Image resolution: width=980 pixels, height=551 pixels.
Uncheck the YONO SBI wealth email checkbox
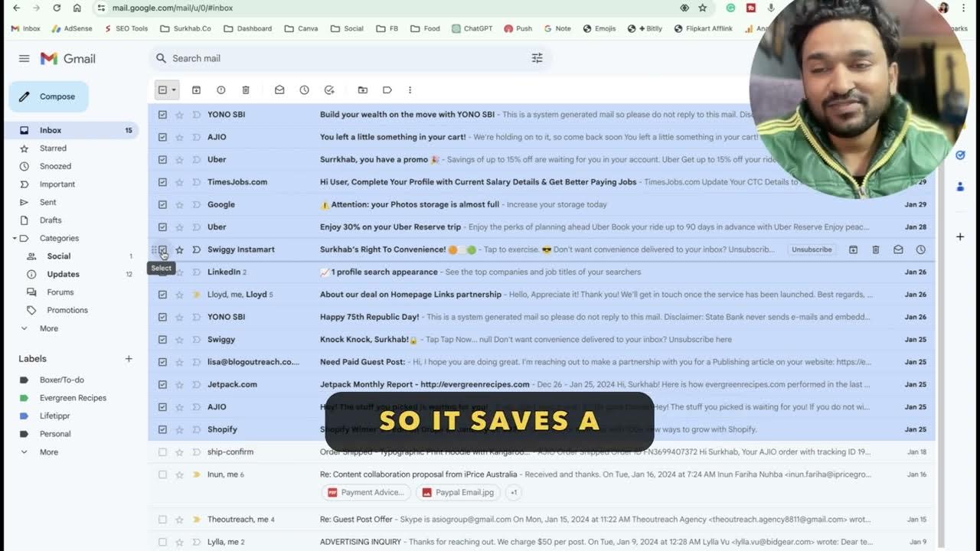[x=162, y=115]
